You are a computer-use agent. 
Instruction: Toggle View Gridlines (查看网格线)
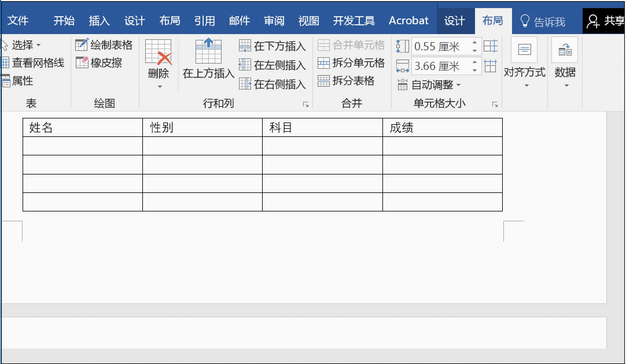33,62
